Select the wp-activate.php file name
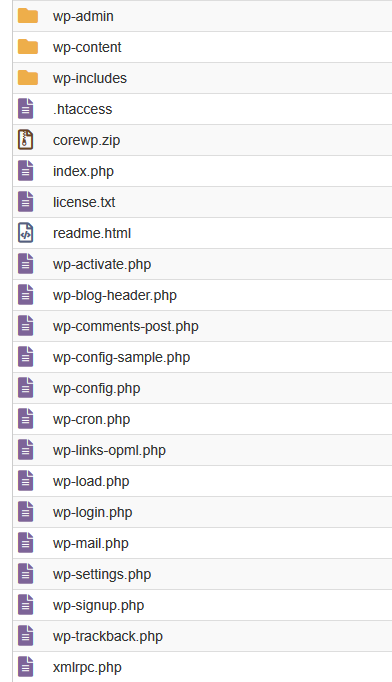This screenshot has width=392, height=682. pyautogui.click(x=102, y=264)
